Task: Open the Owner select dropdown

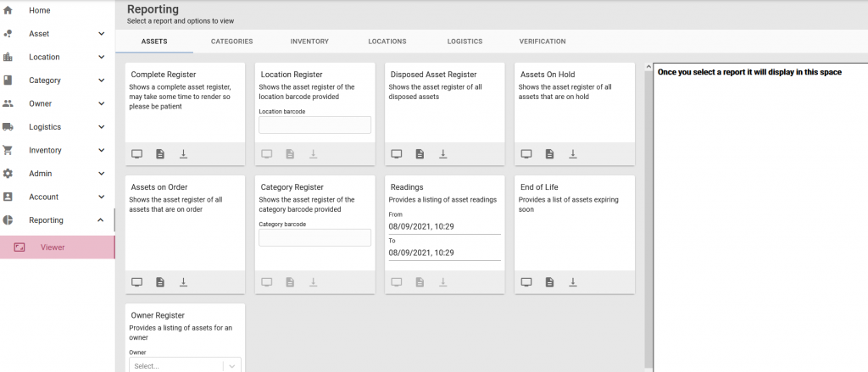Action: [x=185, y=365]
